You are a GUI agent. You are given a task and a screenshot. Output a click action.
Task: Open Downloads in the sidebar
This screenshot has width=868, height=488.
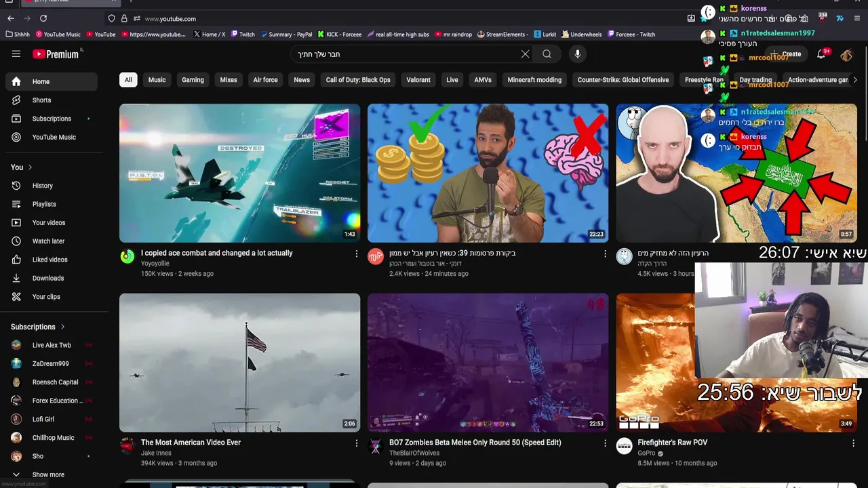pyautogui.click(x=52, y=278)
